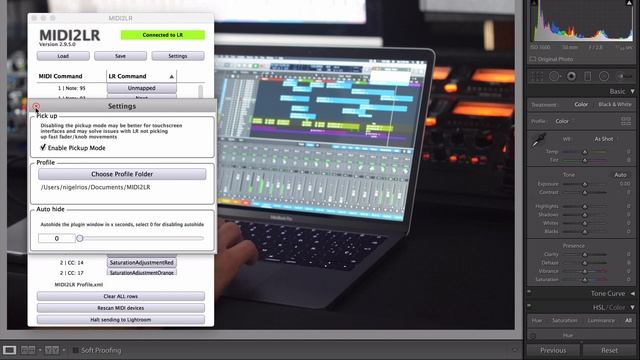Click the Save button in MIDI2LR

[x=120, y=56]
